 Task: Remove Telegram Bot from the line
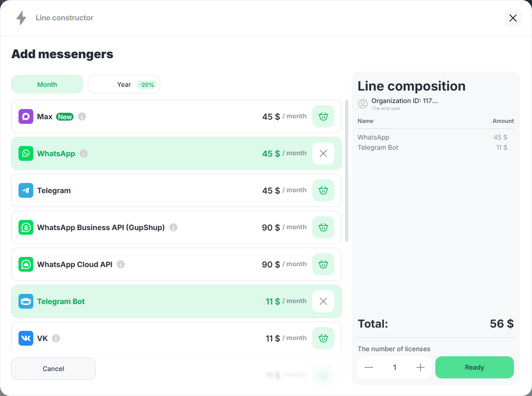[323, 301]
